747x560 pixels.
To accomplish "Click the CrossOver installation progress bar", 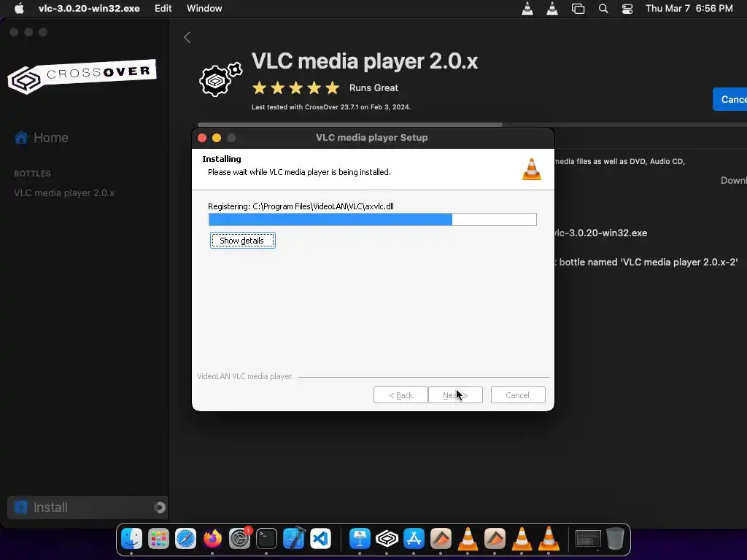I will tap(472, 125).
